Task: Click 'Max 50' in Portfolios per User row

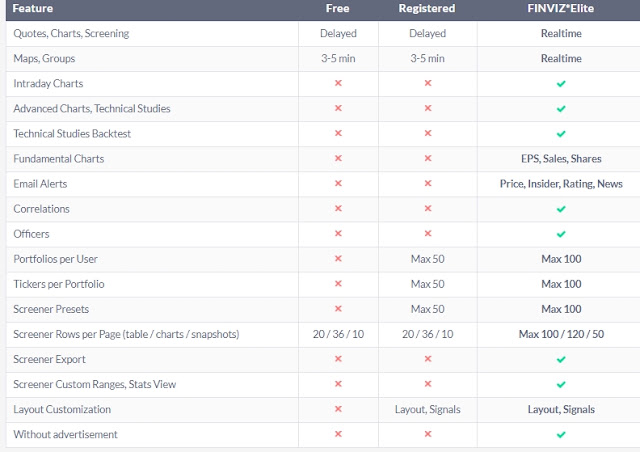Action: 427,259
